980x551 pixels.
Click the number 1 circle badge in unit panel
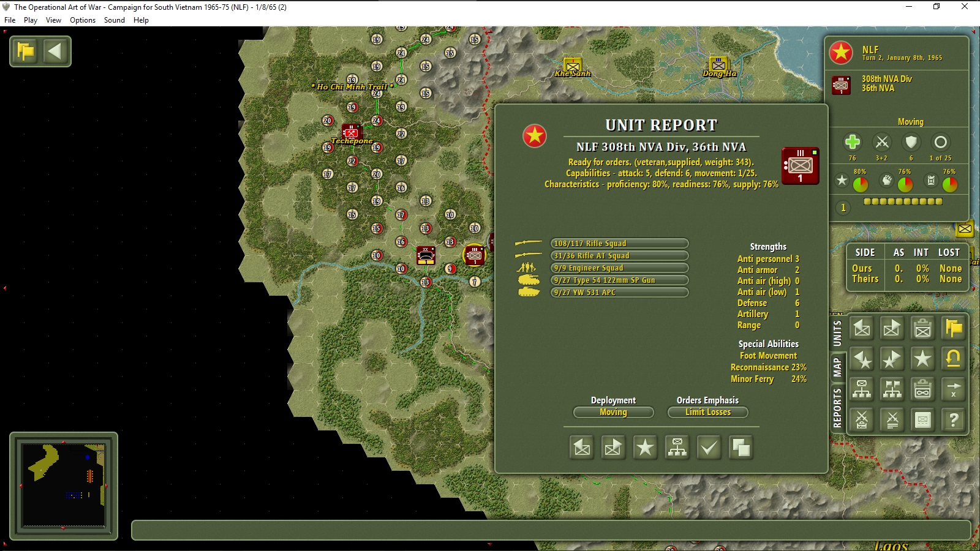point(843,208)
